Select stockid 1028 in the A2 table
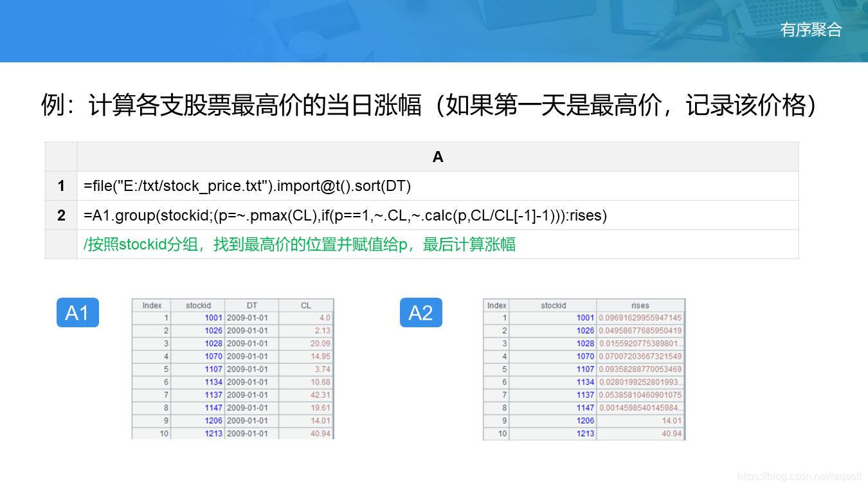The image size is (868, 488). [585, 343]
